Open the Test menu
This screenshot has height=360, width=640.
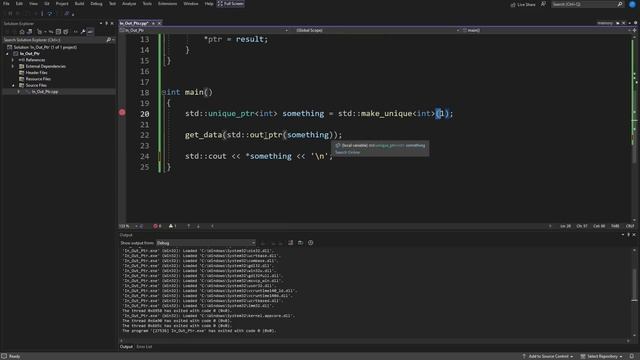tap(112, 4)
